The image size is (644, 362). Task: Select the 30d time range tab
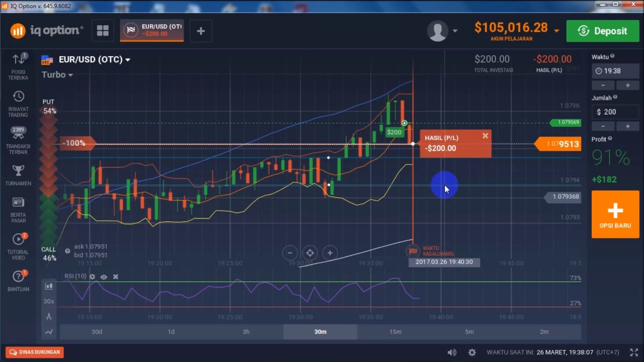pyautogui.click(x=97, y=332)
